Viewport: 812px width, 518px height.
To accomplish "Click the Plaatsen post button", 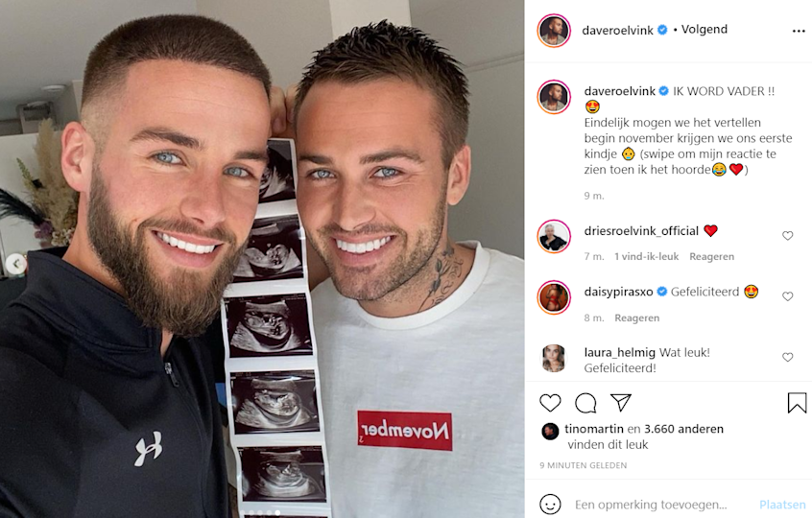I will (x=782, y=505).
